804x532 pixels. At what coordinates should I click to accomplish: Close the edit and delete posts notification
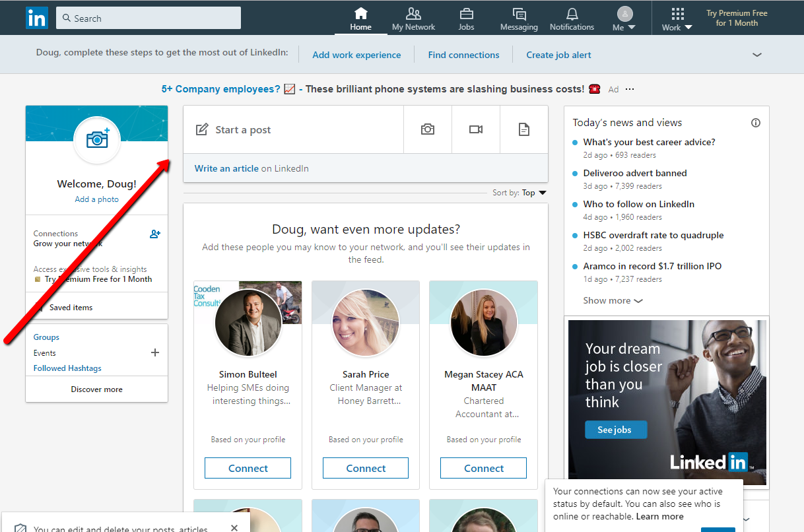pyautogui.click(x=234, y=528)
